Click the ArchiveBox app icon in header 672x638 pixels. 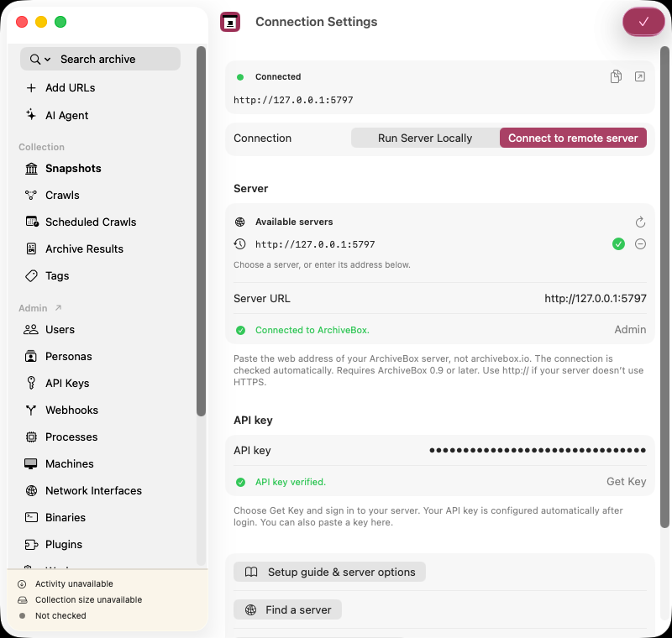click(x=230, y=22)
